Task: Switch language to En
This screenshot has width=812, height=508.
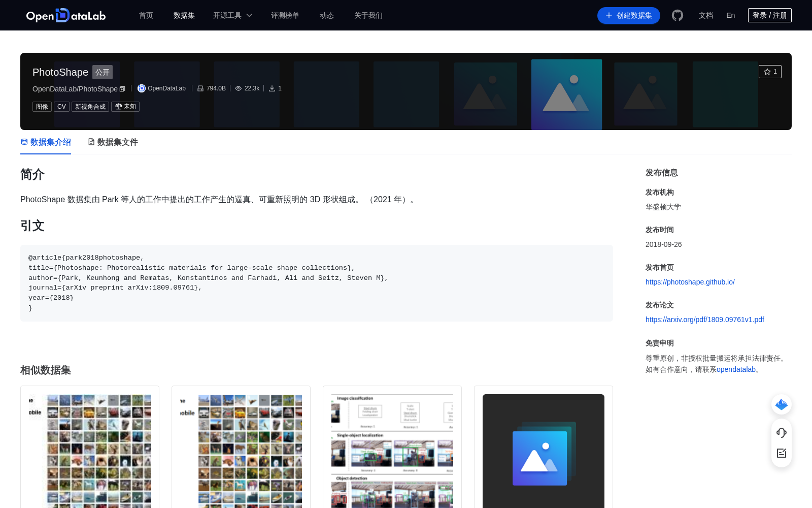Action: pyautogui.click(x=730, y=15)
